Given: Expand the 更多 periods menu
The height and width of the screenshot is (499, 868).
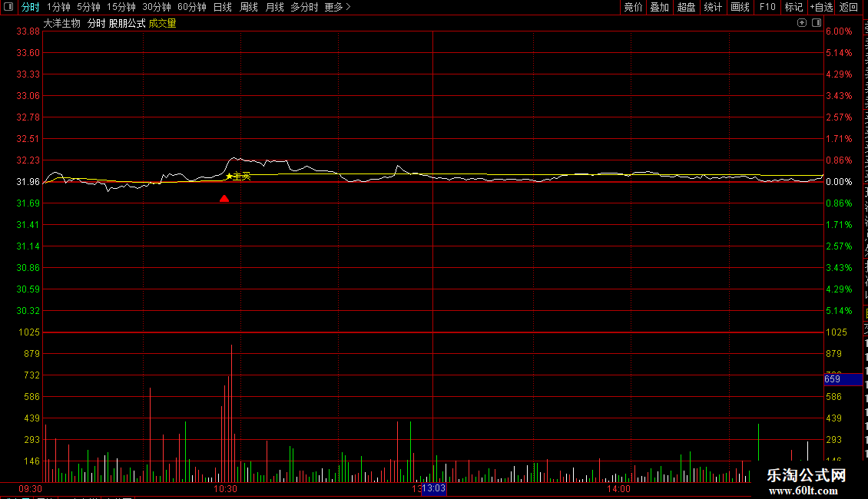Looking at the screenshot, I should (x=338, y=7).
